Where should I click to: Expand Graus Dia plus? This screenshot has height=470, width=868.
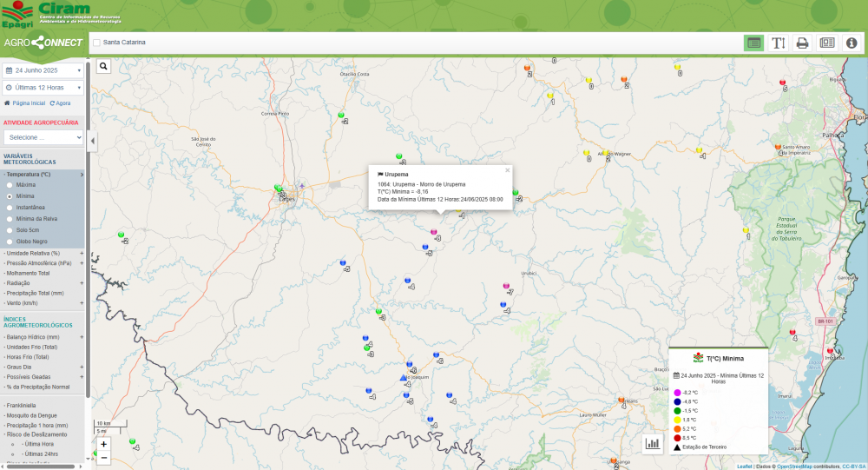82,367
